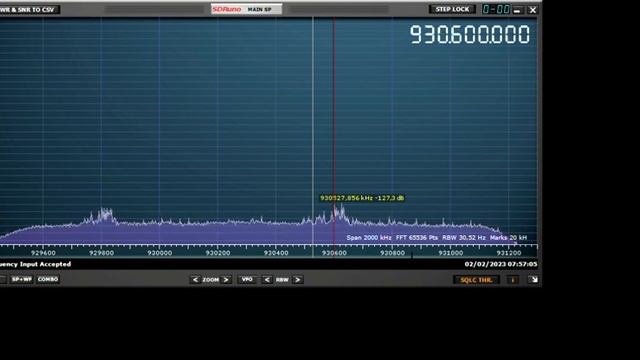Click the Span 2000 kHz readout

(x=369, y=238)
